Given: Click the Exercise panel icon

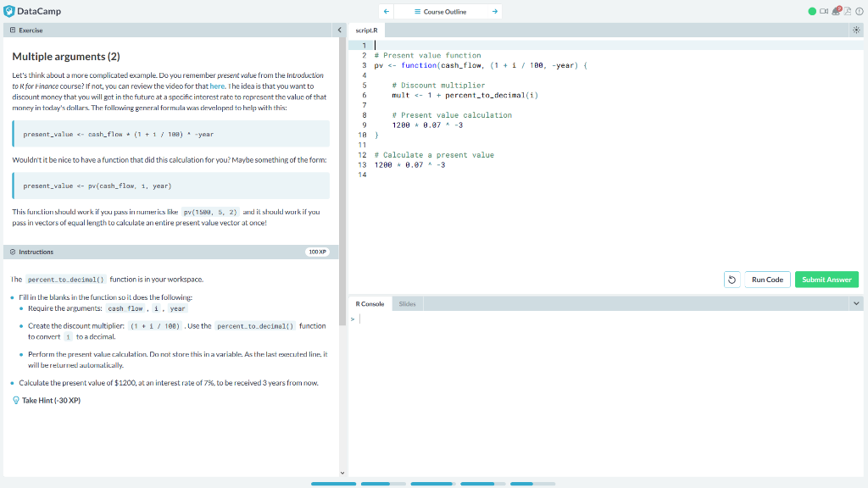Looking at the screenshot, I should [x=12, y=30].
